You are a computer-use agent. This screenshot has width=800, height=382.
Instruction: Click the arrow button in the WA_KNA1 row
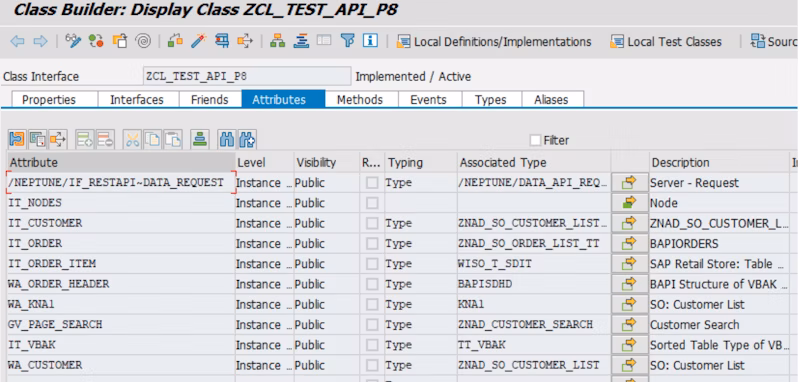click(630, 304)
